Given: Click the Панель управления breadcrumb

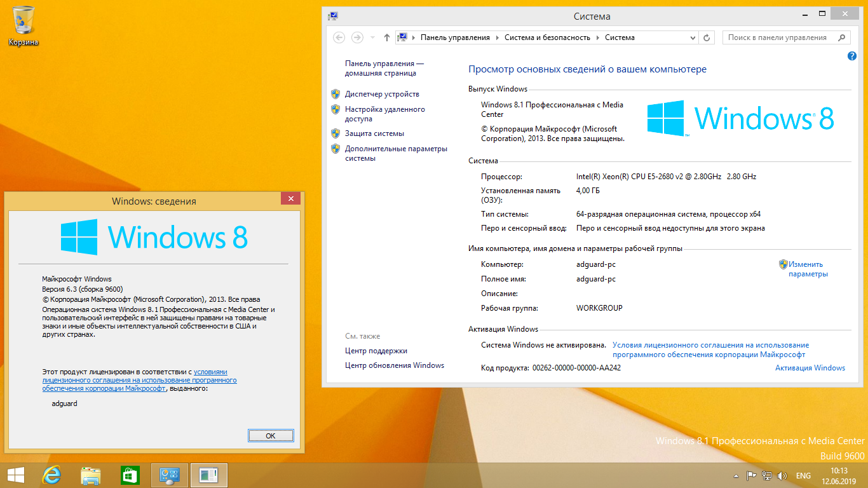Looking at the screenshot, I should click(455, 37).
